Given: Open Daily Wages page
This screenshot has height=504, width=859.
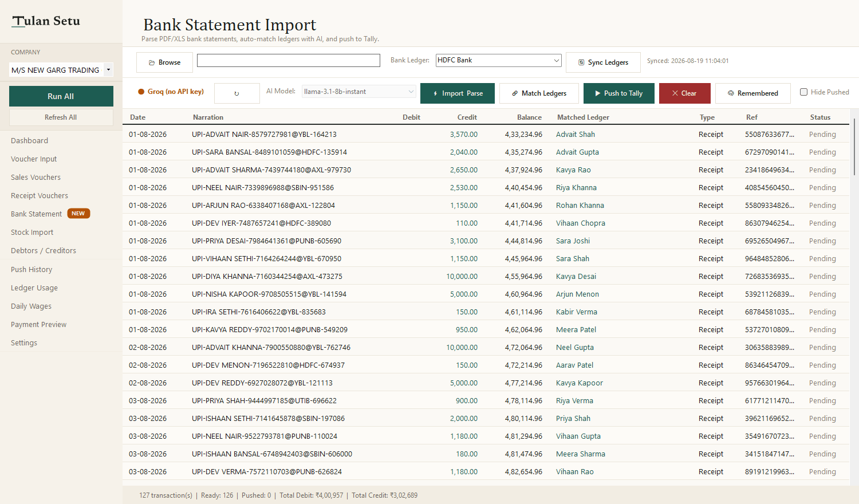Looking at the screenshot, I should [x=31, y=306].
